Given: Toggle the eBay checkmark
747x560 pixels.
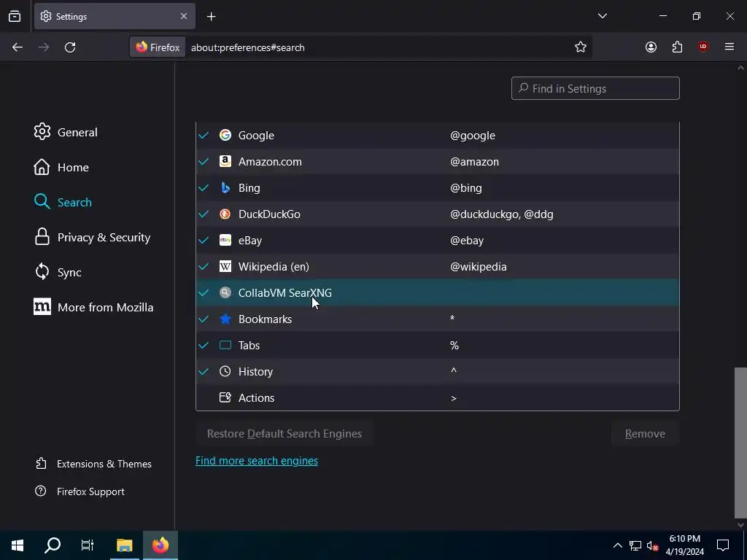Looking at the screenshot, I should (x=204, y=240).
